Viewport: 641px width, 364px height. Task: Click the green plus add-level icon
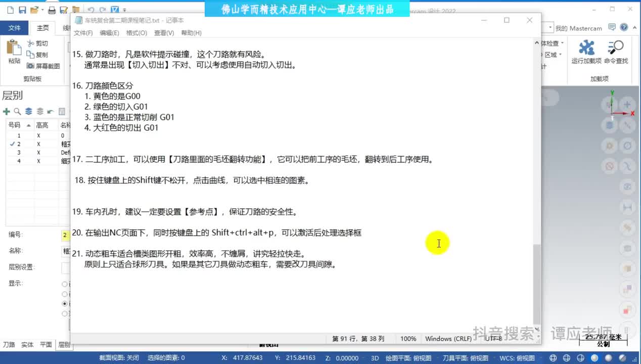[x=7, y=112]
